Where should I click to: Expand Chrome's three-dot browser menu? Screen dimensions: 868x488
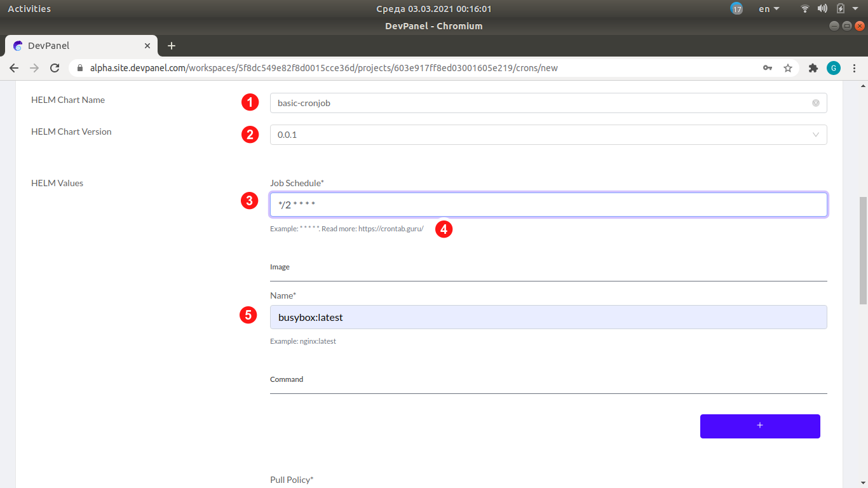pyautogui.click(x=855, y=67)
